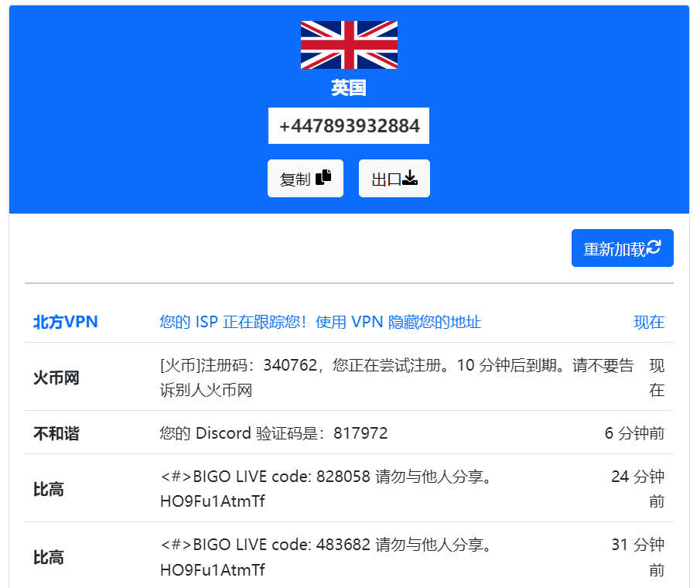Click the country name 英国
This screenshot has height=588, width=700.
[349, 87]
